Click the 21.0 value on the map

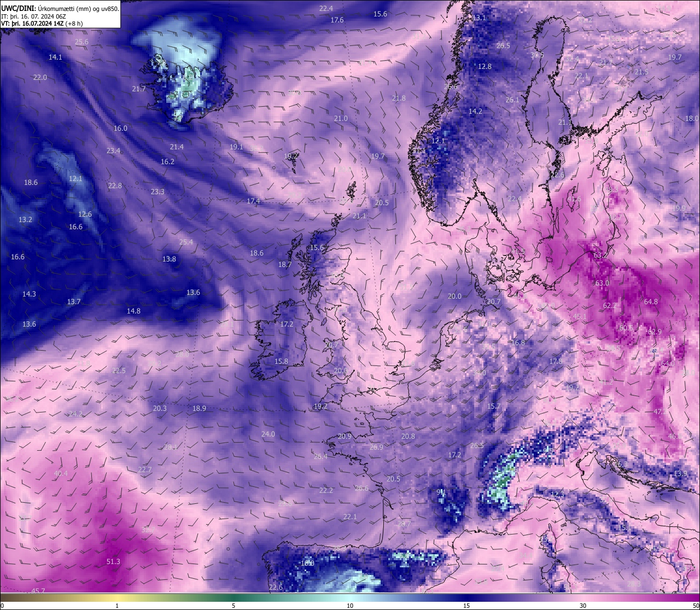(x=341, y=118)
